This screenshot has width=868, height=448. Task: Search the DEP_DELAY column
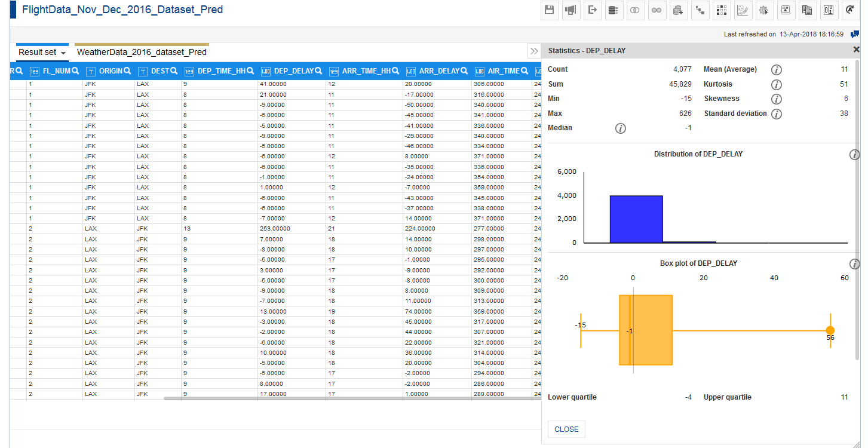point(318,70)
